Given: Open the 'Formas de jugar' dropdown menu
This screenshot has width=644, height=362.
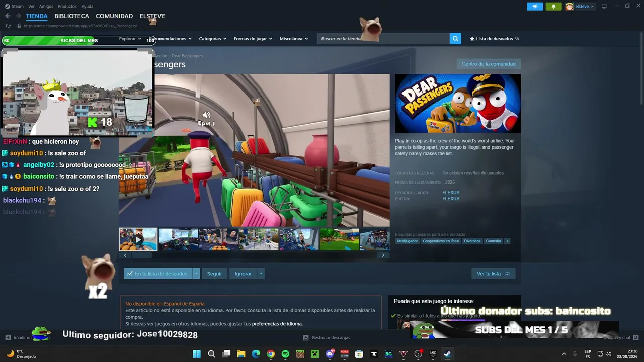Looking at the screenshot, I should pyautogui.click(x=253, y=39).
